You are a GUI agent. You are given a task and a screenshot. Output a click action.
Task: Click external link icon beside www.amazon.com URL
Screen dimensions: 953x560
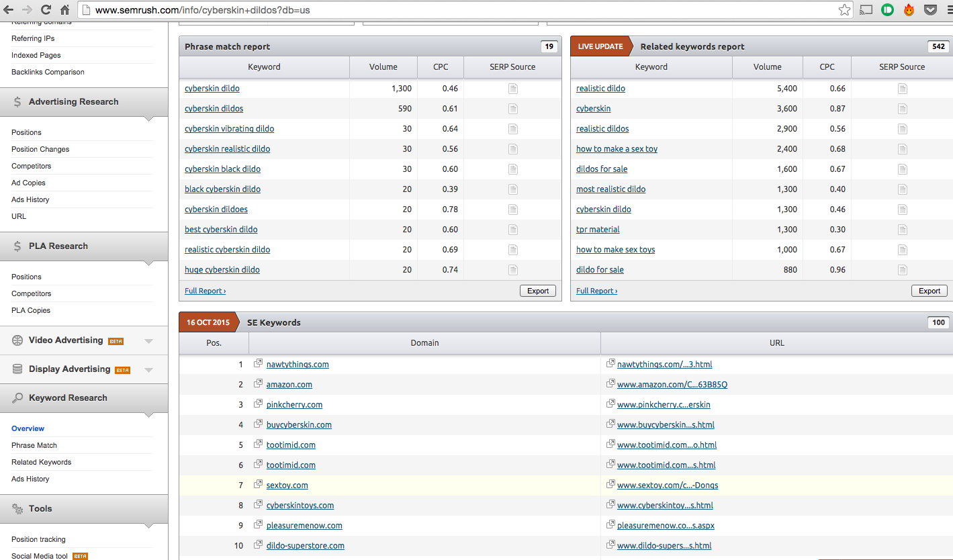pos(610,384)
